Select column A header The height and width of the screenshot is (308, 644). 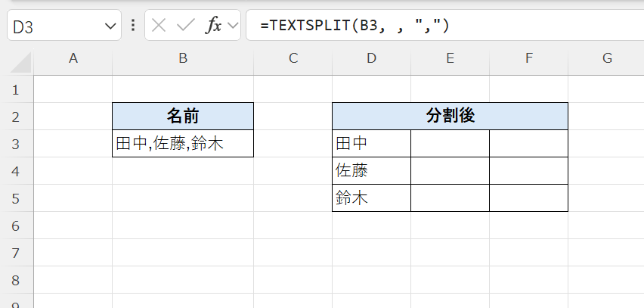tap(73, 58)
